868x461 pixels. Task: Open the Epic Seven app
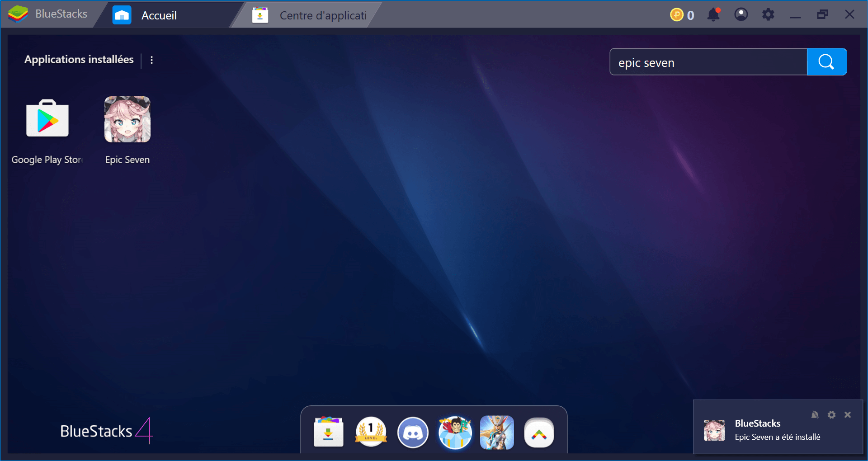[127, 119]
